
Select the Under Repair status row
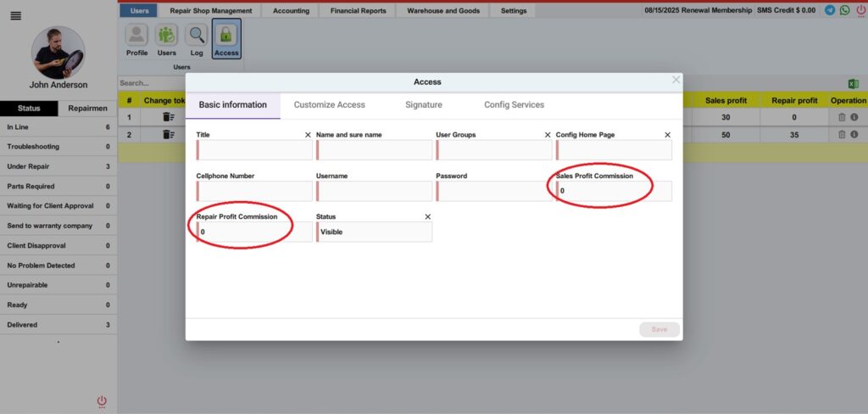point(58,166)
